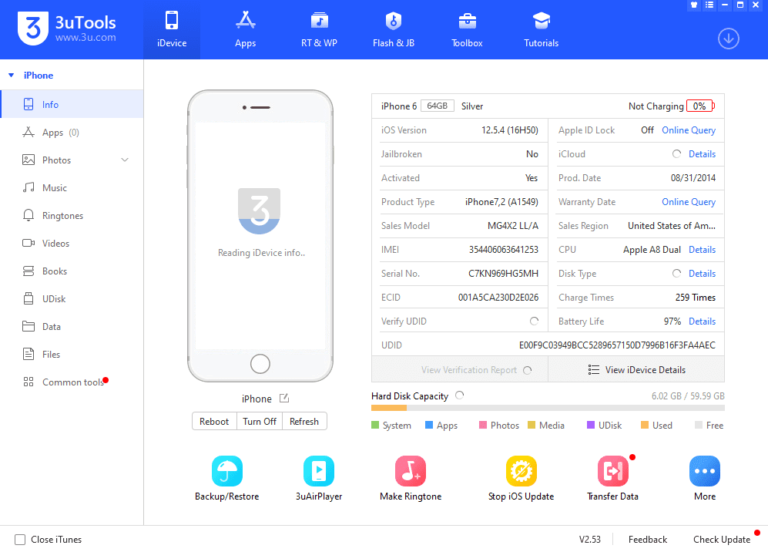Click the serial number C7KN969HG5MH

pos(503,273)
